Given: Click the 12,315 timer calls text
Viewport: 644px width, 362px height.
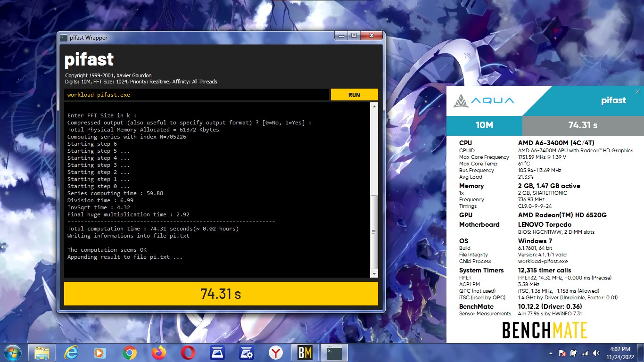Looking at the screenshot, I should tap(545, 270).
